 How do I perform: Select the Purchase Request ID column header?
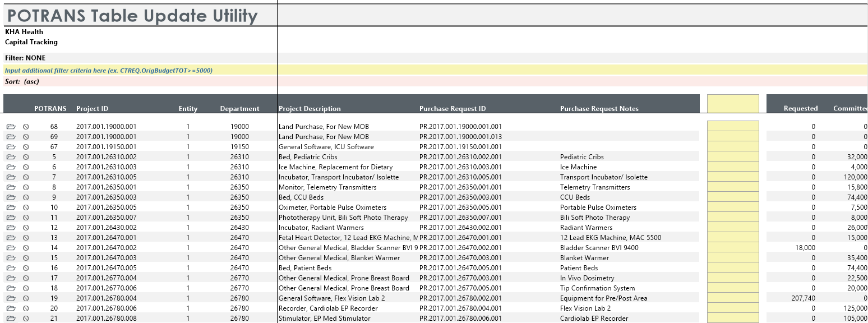453,109
